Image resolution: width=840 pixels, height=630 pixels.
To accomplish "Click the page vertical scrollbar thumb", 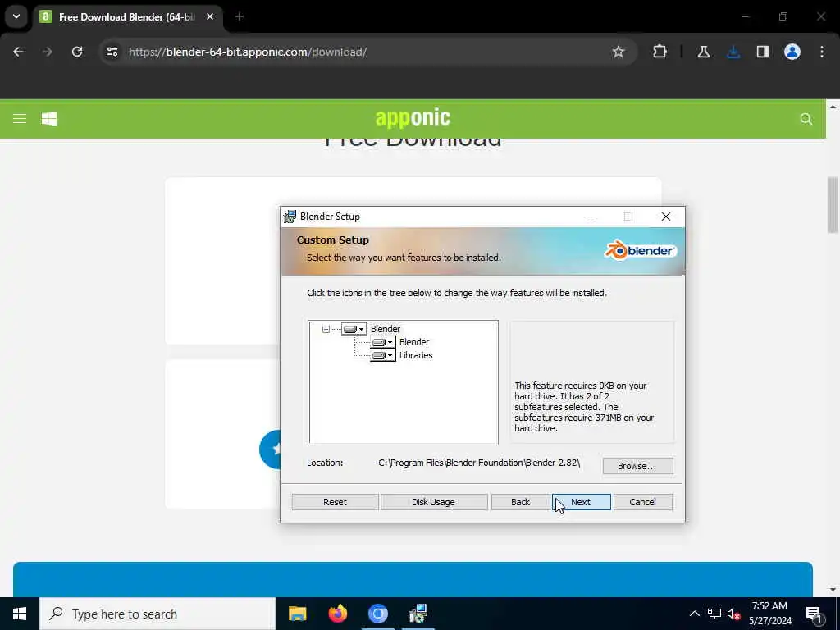I will pos(833,205).
